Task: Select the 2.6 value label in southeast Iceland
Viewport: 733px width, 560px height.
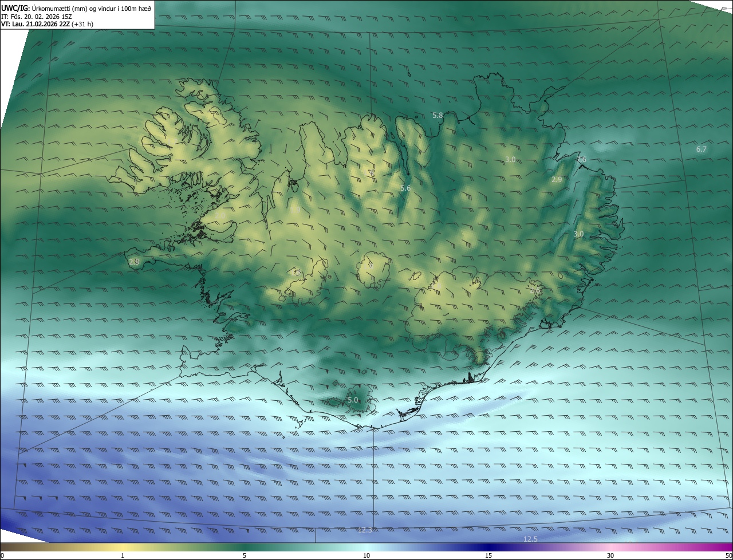Action: 536,291
